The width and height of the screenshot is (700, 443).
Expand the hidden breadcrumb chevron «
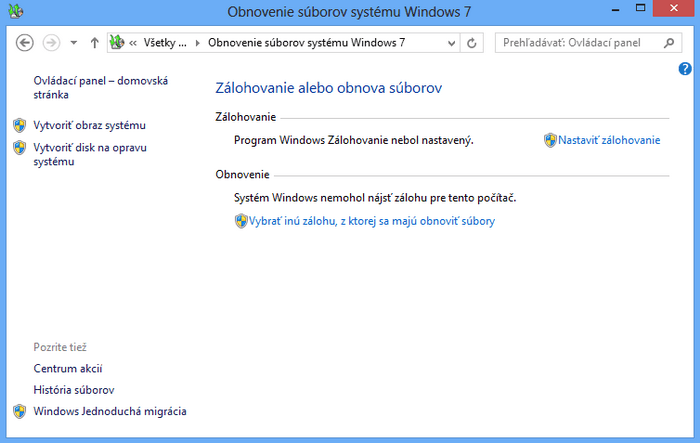133,43
